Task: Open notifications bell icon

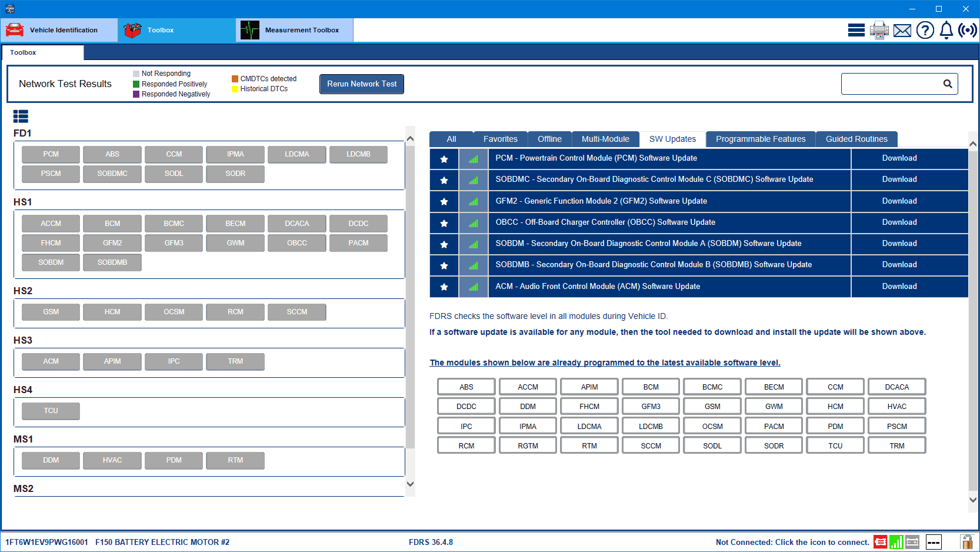Action: [x=946, y=30]
